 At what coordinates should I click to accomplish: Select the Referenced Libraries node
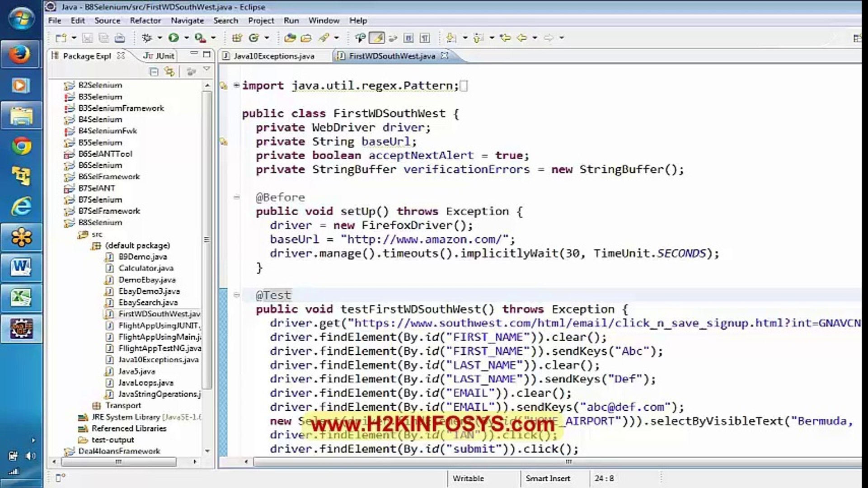point(129,428)
